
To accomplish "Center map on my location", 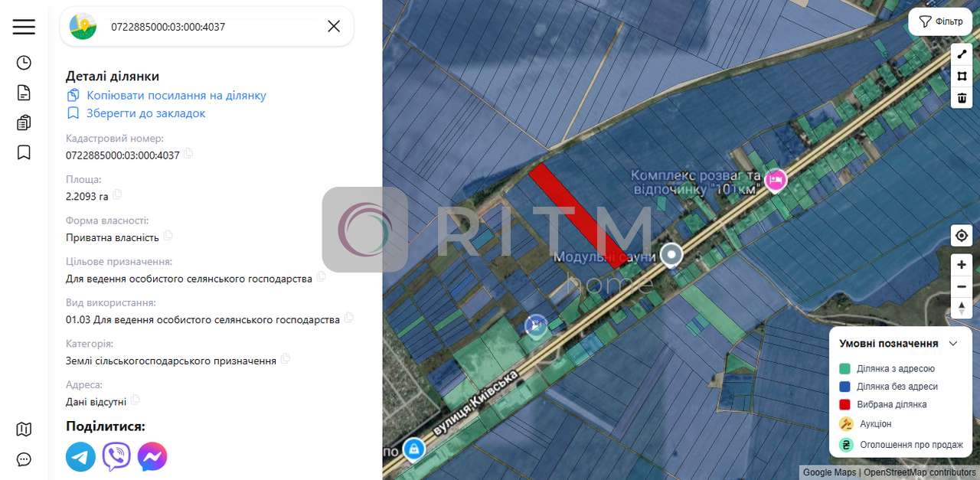I will (962, 236).
